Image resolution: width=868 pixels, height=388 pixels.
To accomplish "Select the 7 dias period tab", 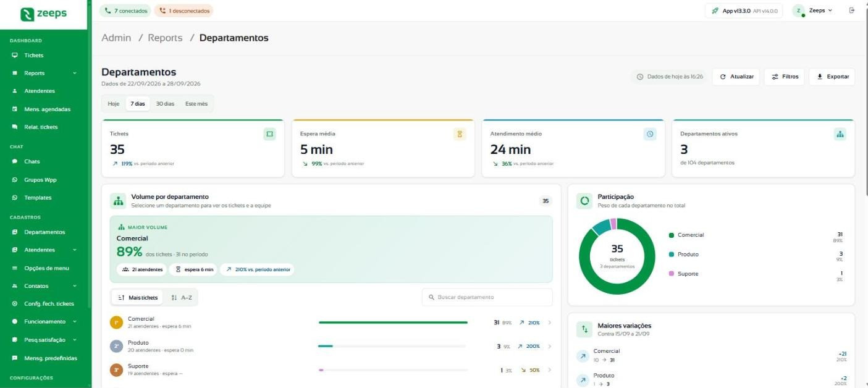I will (x=138, y=104).
